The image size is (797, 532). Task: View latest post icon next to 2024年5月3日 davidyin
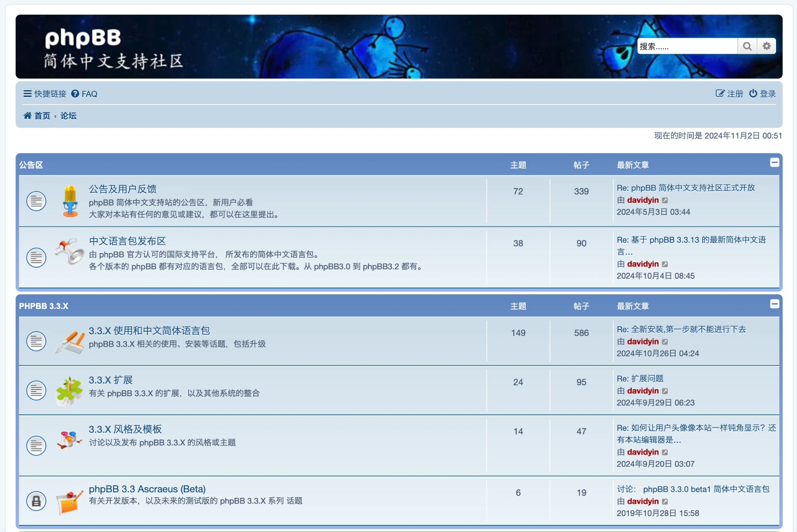click(665, 200)
